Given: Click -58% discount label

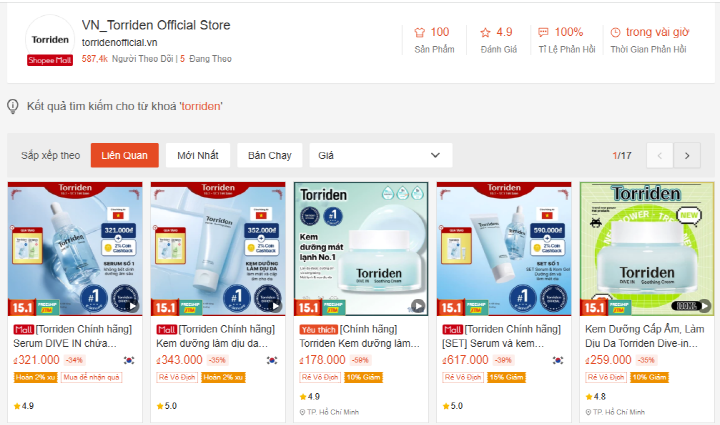Looking at the screenshot, I should click(360, 360).
